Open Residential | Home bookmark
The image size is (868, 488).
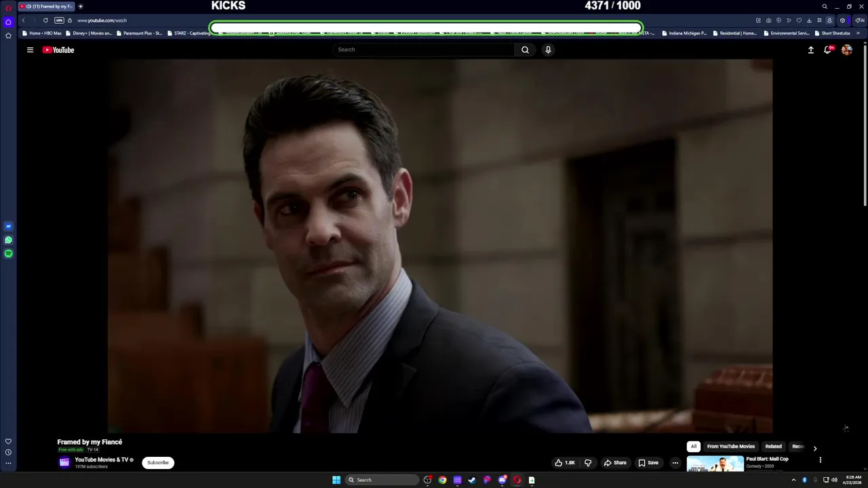(734, 33)
